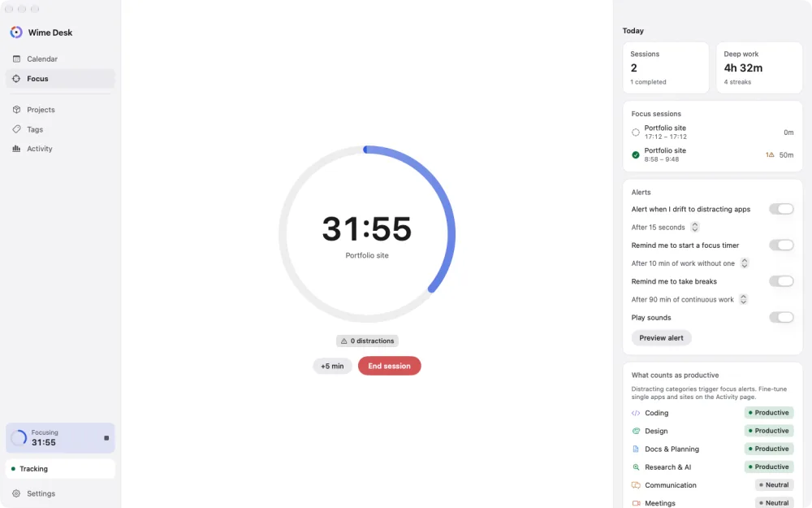Open Settings in the sidebar
Image resolution: width=812 pixels, height=508 pixels.
(60, 493)
